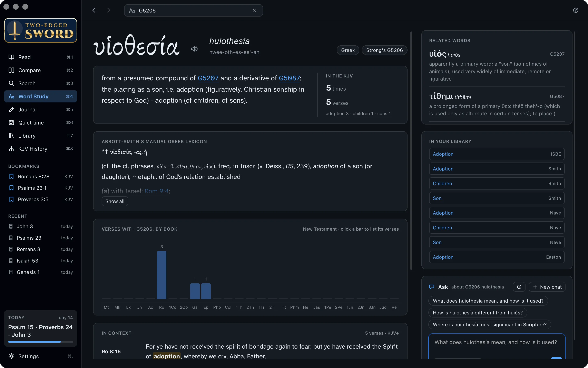Image resolution: width=588 pixels, height=368 pixels.
Task: Open chat history clock icon
Action: tap(519, 287)
